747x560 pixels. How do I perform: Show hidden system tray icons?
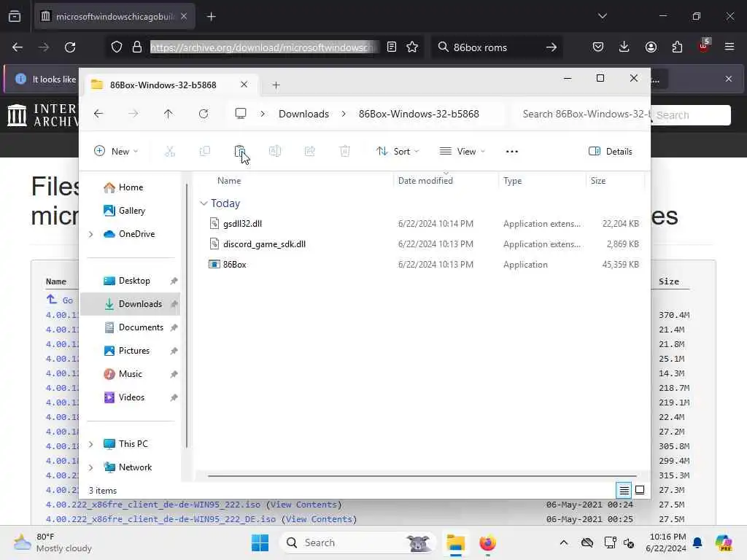pyautogui.click(x=564, y=542)
